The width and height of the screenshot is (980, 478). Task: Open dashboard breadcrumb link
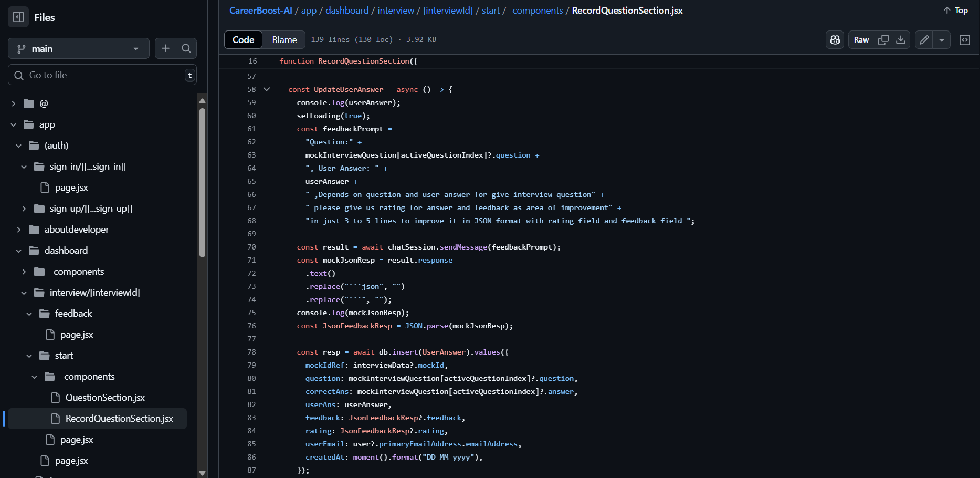[347, 11]
